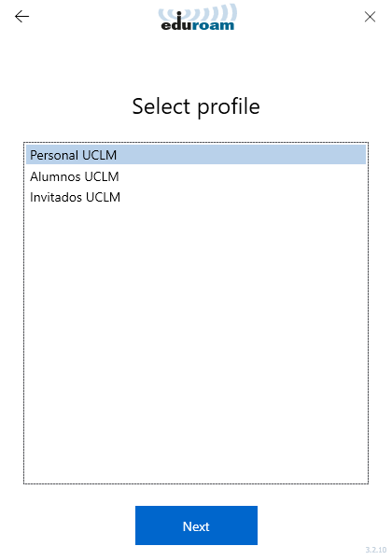
Task: Pick the Invitados UCLM profile
Action: 196,197
